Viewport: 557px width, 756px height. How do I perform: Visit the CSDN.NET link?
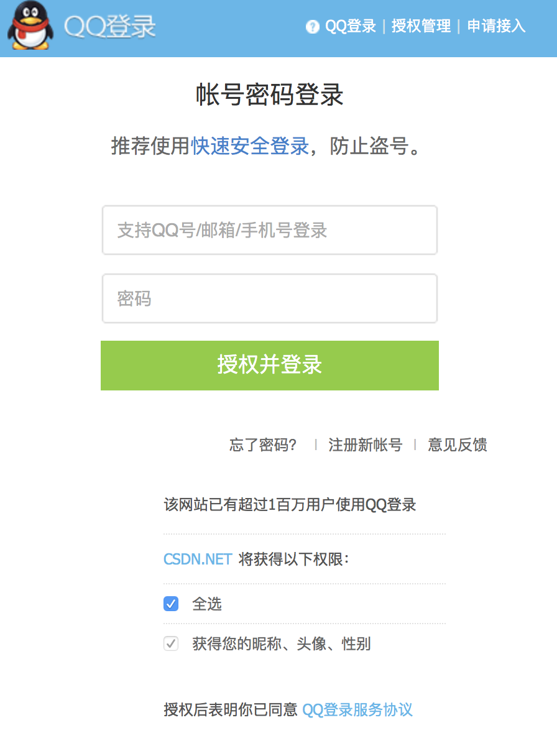point(198,559)
